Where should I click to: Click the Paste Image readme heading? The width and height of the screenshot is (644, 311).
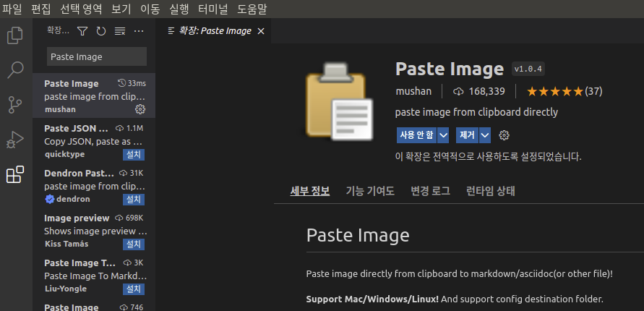[358, 235]
